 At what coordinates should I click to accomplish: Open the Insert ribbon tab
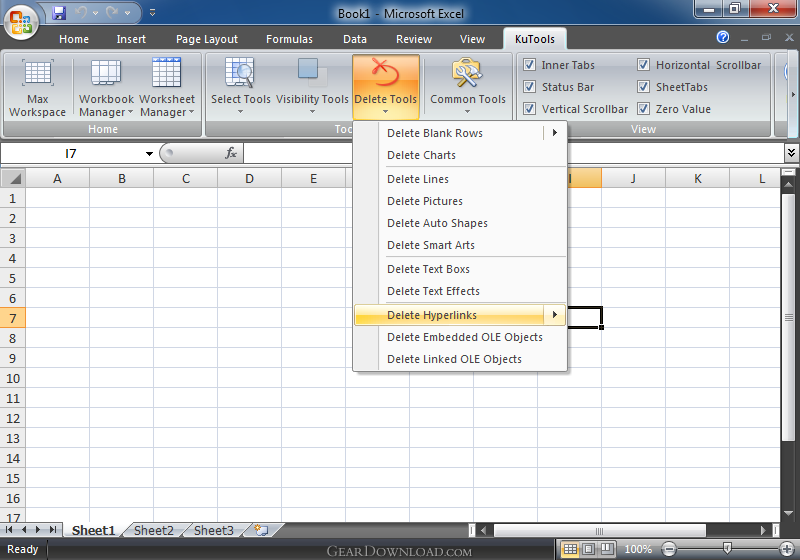tap(131, 39)
